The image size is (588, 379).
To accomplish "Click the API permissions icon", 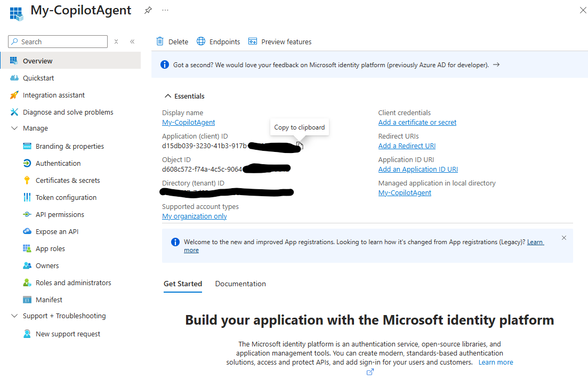I will [x=27, y=214].
